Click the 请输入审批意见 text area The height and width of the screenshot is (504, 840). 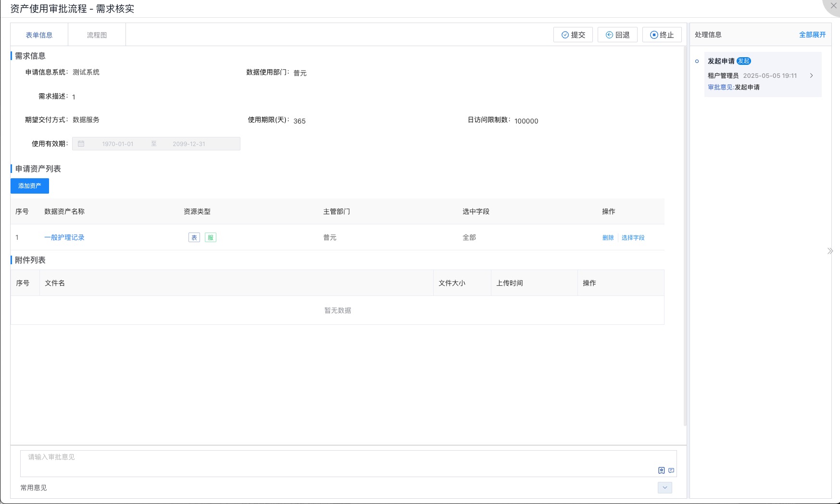337,462
